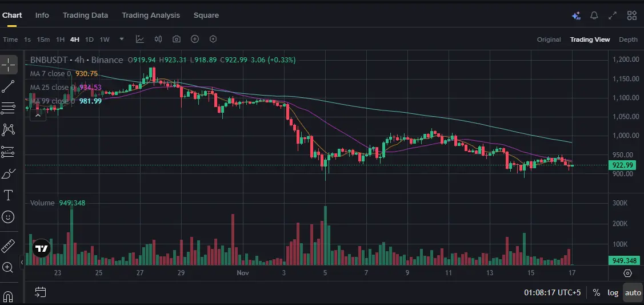The height and width of the screenshot is (305, 644).
Task: Select the trend line drawing tool
Action: [9, 86]
